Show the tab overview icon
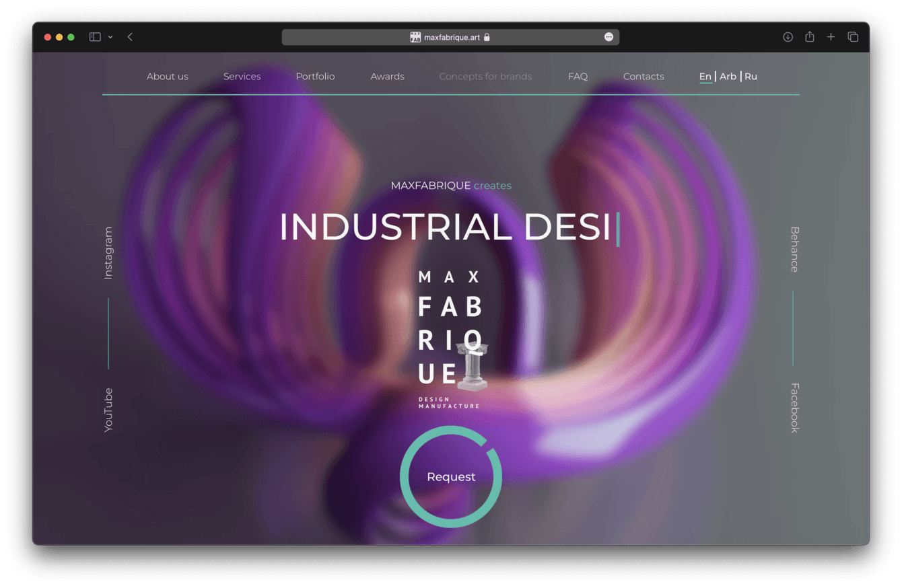 [853, 37]
